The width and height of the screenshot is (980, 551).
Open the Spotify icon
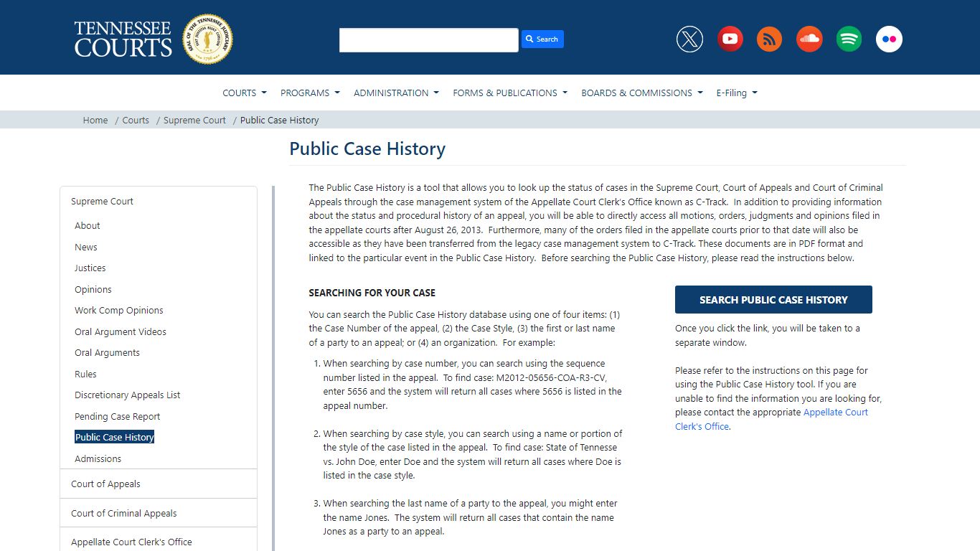click(849, 39)
